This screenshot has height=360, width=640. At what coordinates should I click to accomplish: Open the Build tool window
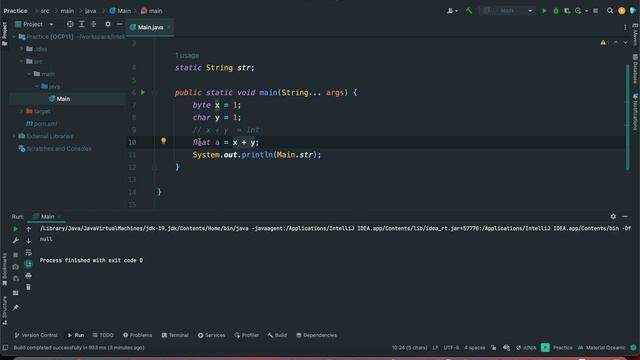click(277, 335)
